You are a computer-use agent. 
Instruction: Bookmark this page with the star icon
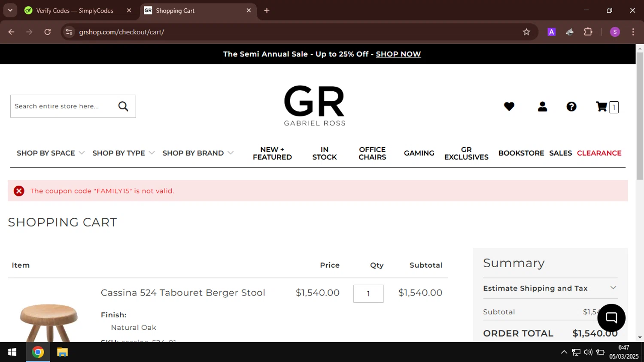pos(526,32)
